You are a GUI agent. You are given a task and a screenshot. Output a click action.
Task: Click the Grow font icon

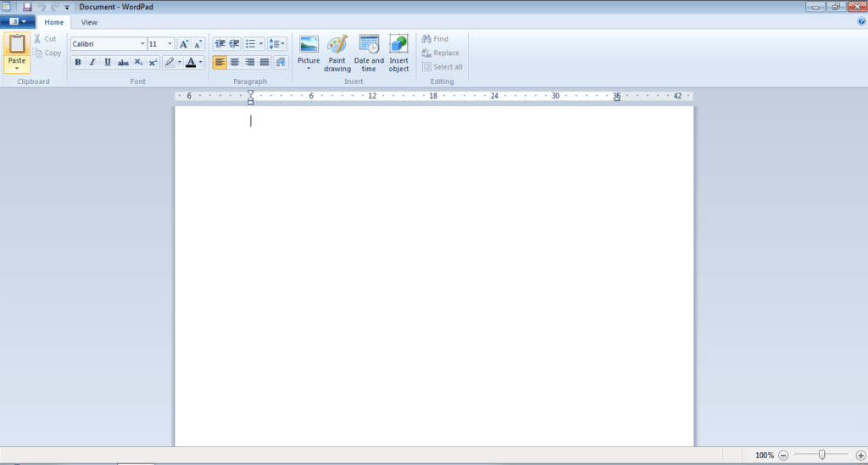tap(184, 43)
